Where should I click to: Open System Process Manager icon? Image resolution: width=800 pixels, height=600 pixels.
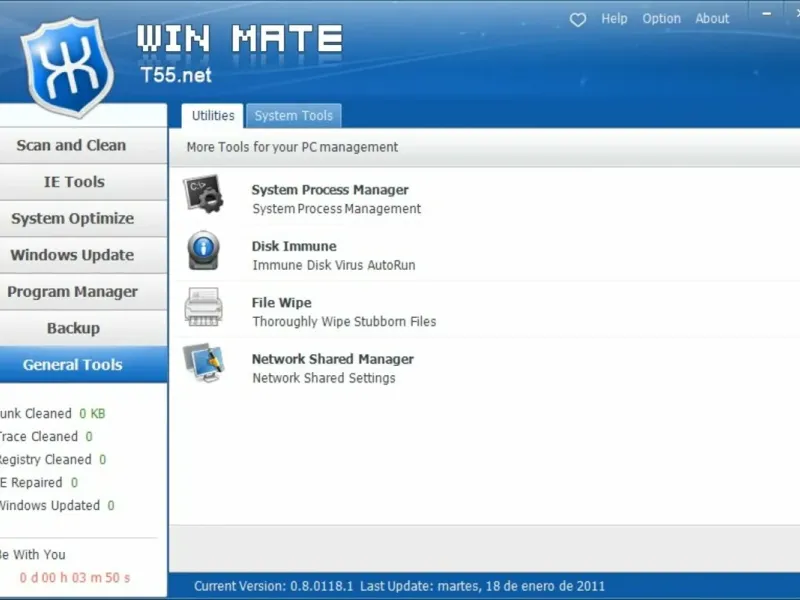[204, 194]
